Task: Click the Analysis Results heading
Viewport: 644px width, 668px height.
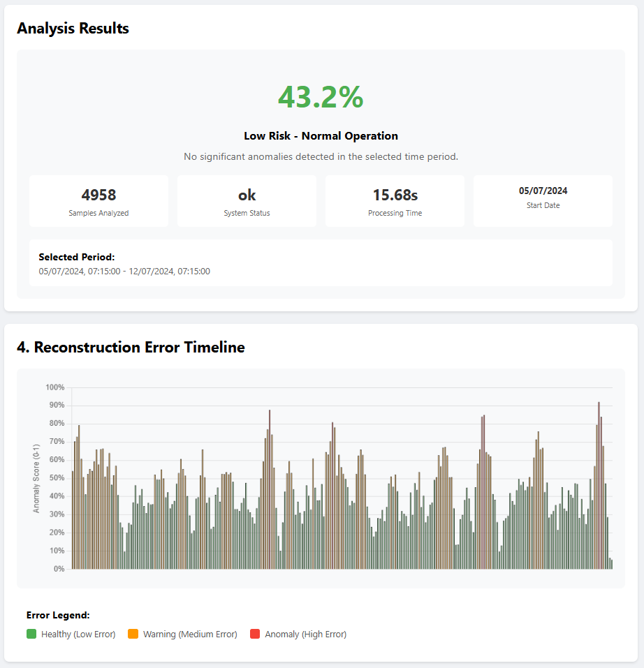Action: coord(73,29)
